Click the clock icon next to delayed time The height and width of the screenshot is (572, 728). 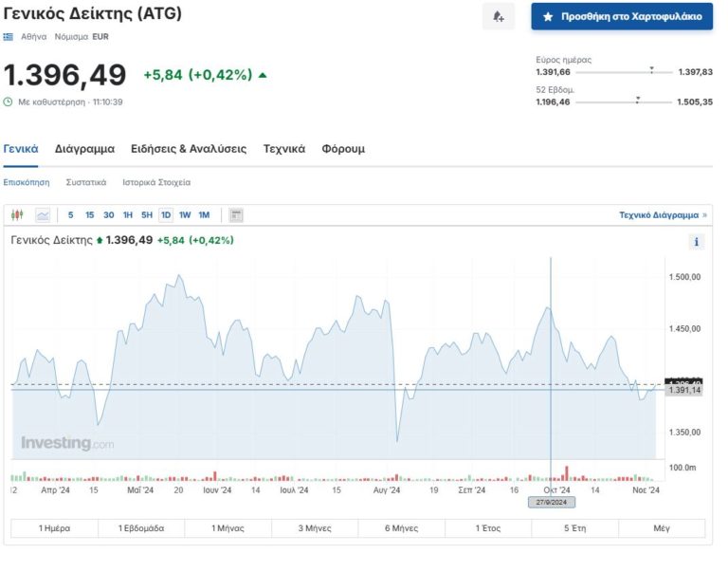(9, 101)
